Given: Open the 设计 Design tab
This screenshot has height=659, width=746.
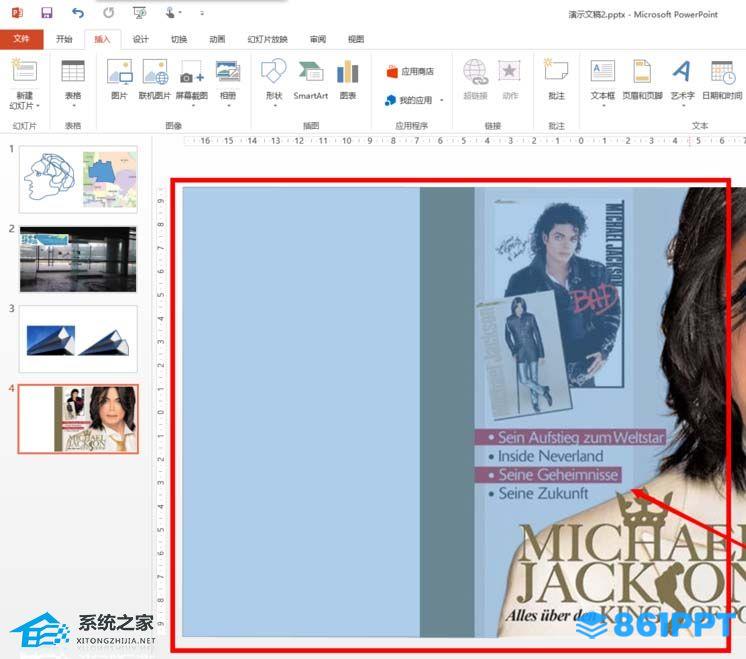Looking at the screenshot, I should (140, 39).
